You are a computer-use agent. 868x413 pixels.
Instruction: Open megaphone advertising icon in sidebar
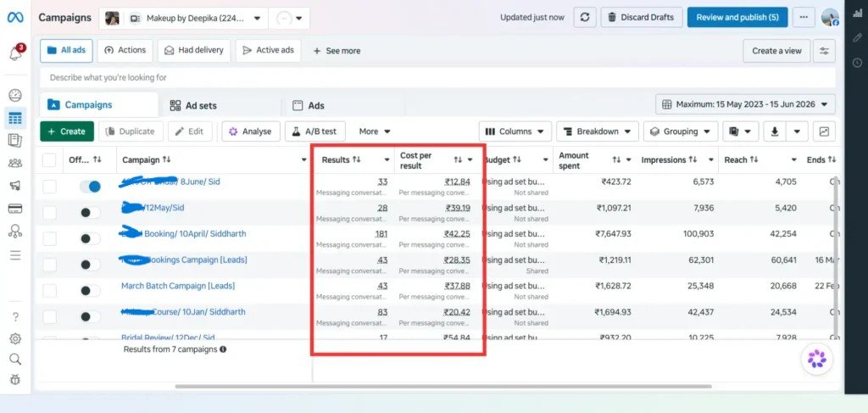click(15, 186)
